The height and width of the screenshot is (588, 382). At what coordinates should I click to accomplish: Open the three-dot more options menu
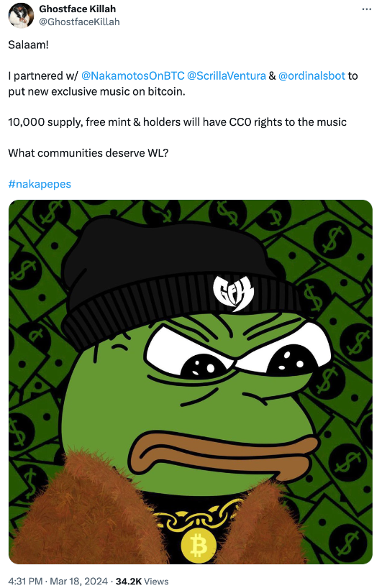pos(366,9)
